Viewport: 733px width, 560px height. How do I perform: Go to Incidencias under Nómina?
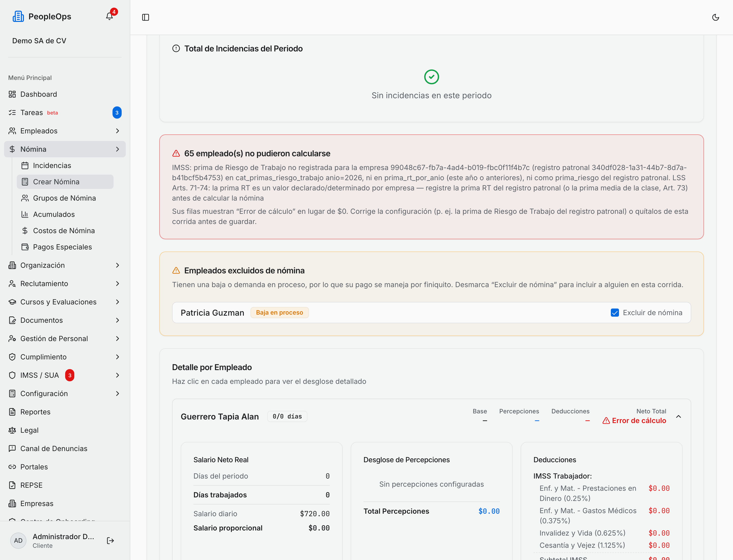(x=65, y=165)
